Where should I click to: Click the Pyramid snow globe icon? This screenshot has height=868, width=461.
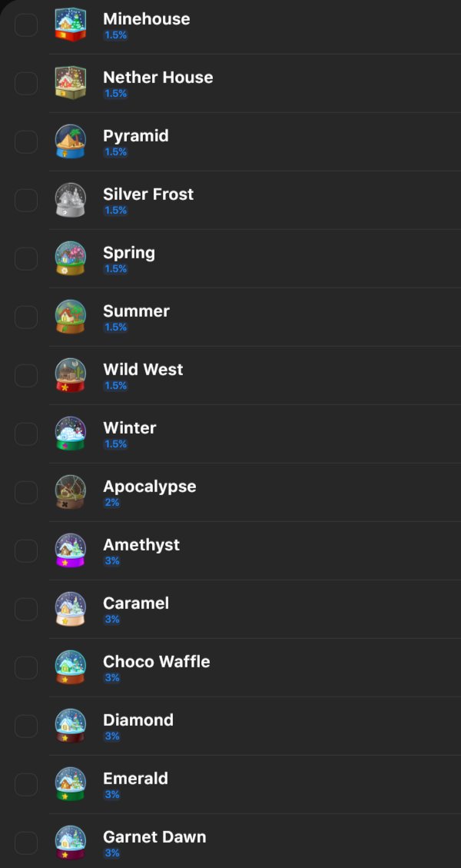pyautogui.click(x=71, y=141)
